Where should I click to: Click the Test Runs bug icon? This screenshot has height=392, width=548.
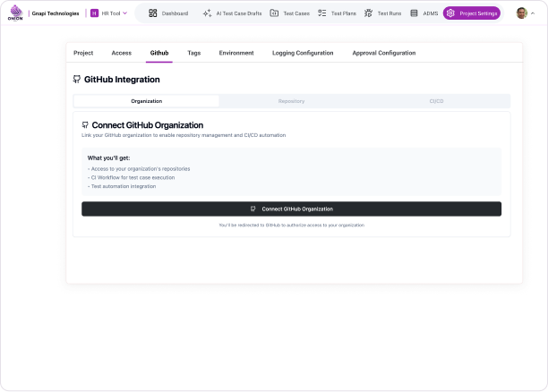click(368, 13)
